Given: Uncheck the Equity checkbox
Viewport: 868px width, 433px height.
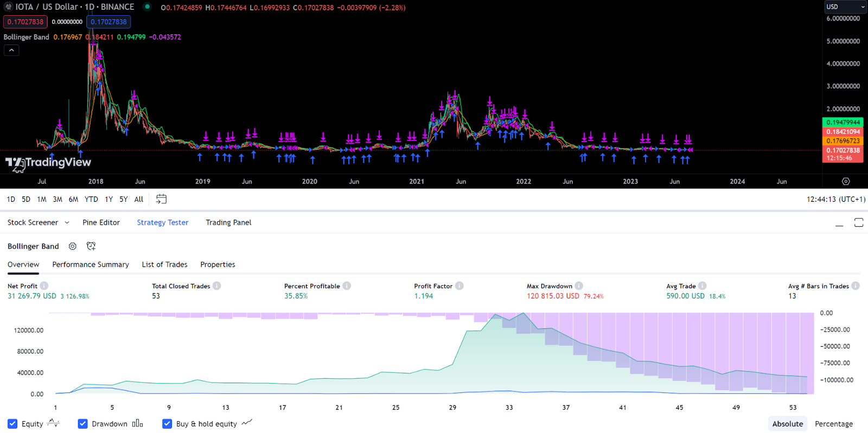Looking at the screenshot, I should 12,424.
